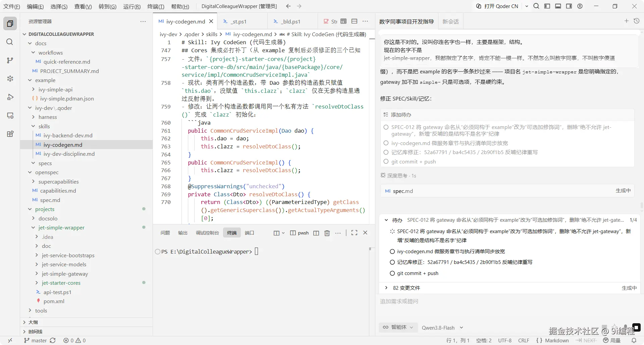Close the ivy-codegen.md editor tab
The height and width of the screenshot is (345, 644).
(x=211, y=21)
